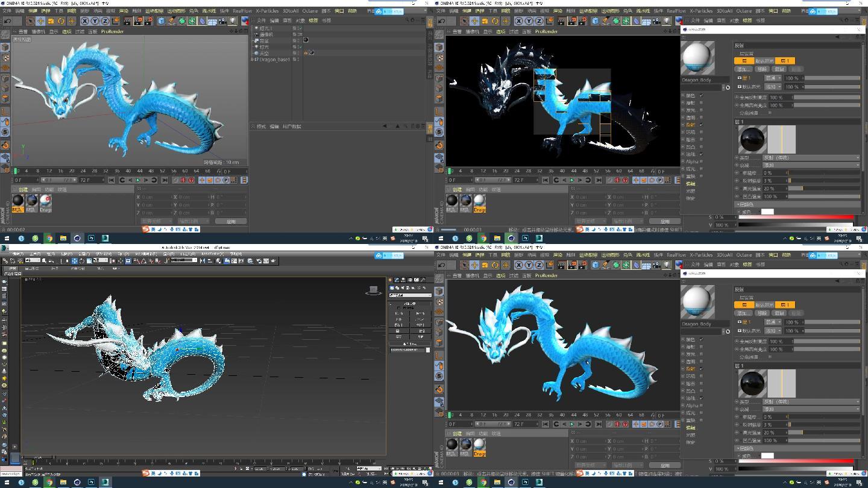Adjust 反射强度 slider in bottom-right material editor
This screenshot has width=868, height=488.
click(825, 424)
